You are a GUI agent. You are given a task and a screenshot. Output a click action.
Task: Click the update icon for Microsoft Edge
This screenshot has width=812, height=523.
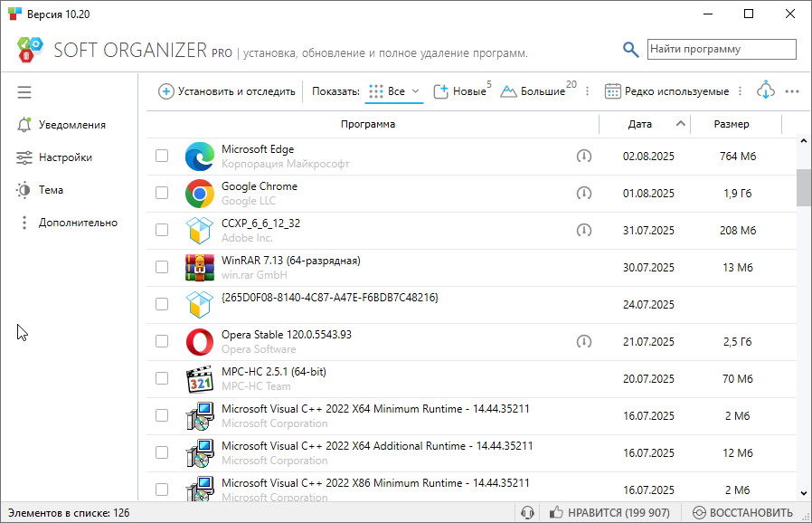583,156
